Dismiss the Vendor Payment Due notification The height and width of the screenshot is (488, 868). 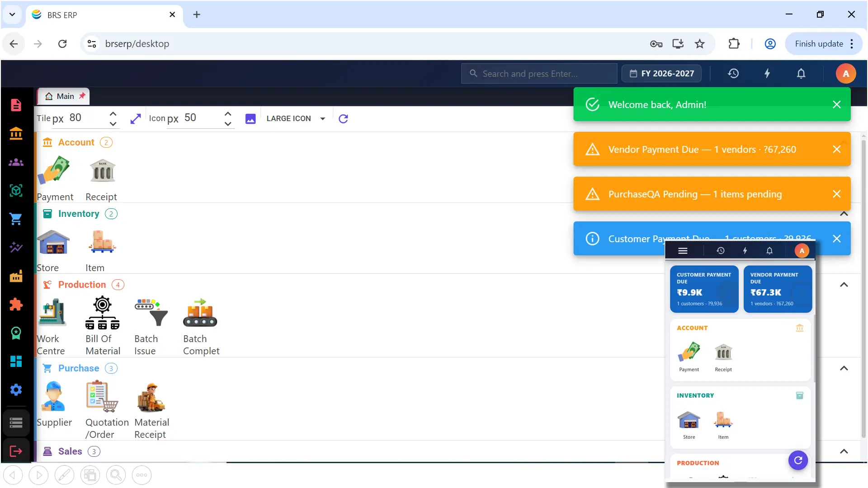[837, 149]
